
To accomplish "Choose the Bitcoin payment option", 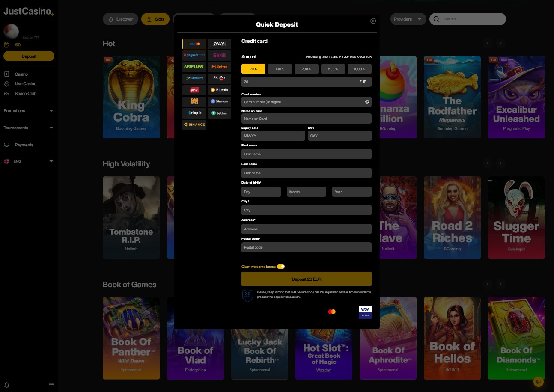I will coord(219,90).
